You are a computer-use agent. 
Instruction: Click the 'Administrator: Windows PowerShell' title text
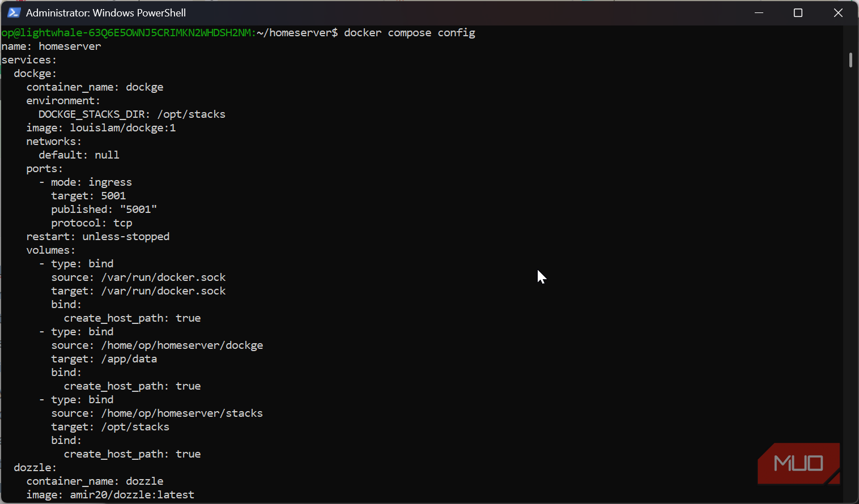coord(106,12)
